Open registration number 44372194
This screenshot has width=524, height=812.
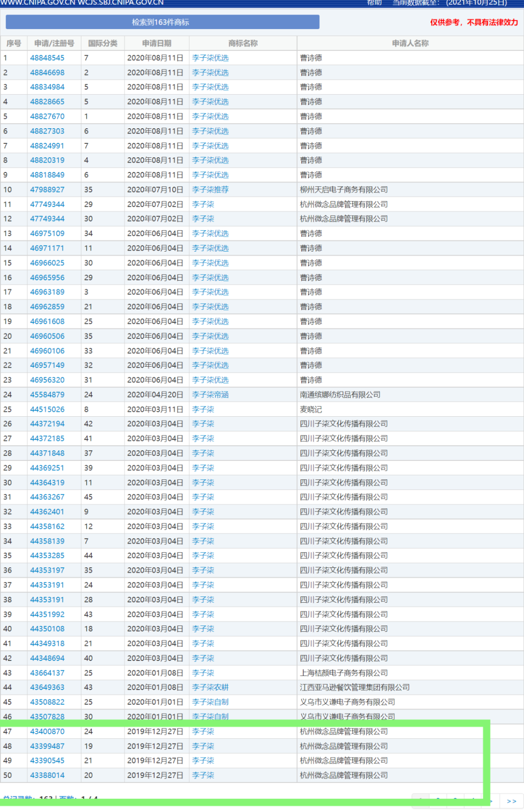47,424
